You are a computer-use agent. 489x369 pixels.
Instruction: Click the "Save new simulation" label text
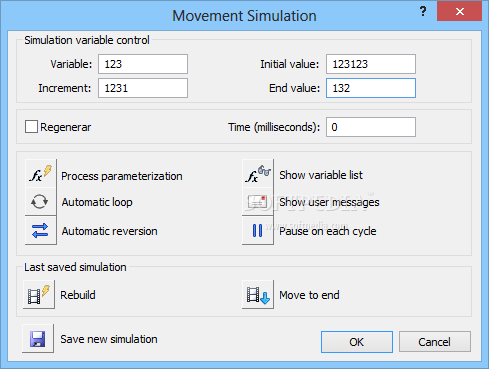(x=109, y=339)
